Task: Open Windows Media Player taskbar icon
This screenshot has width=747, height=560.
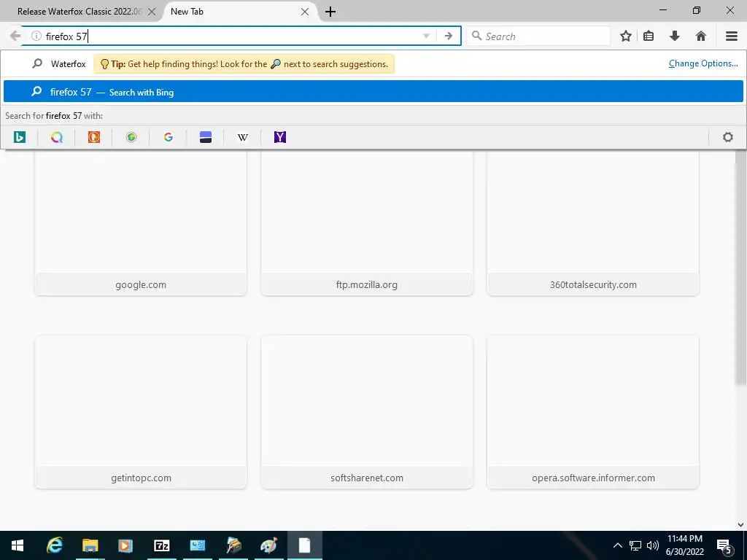Action: point(125,545)
